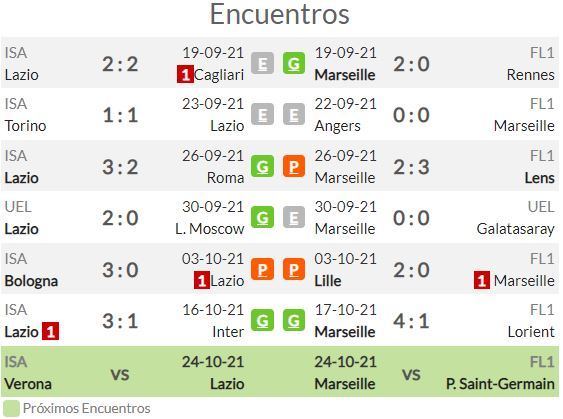Click the orange P badge for Bologna-Lazio

[262, 269]
